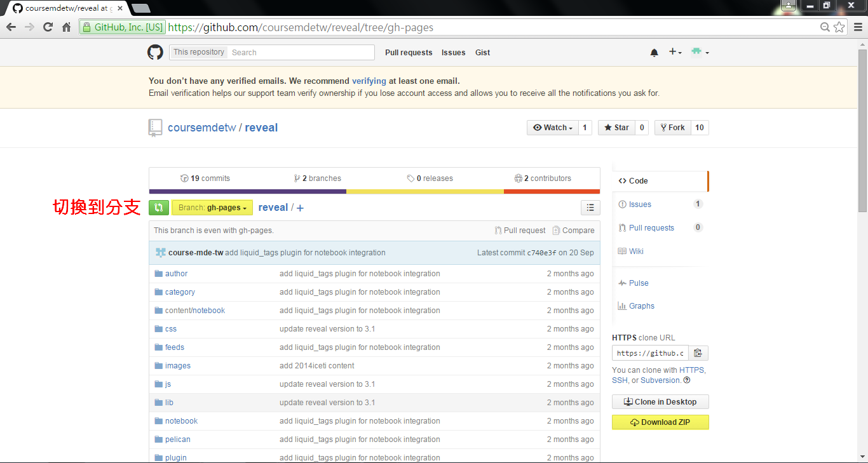
Task: Open Gist in top navigation
Action: (483, 53)
